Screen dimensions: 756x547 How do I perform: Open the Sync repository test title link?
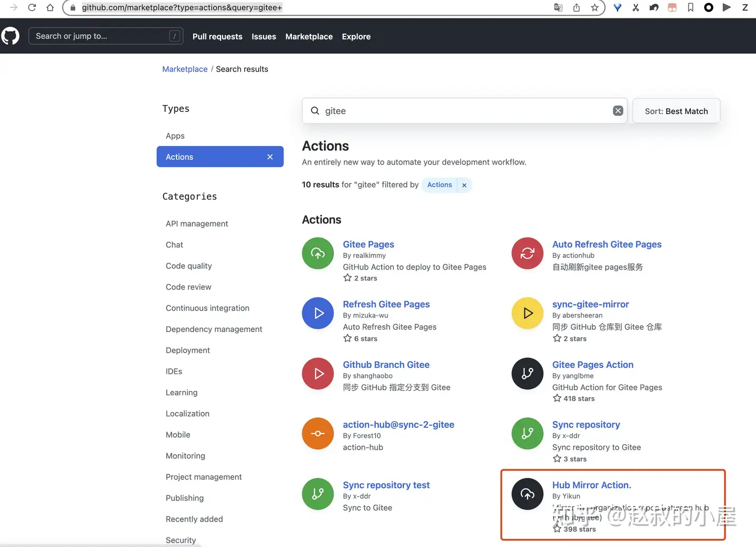point(386,485)
